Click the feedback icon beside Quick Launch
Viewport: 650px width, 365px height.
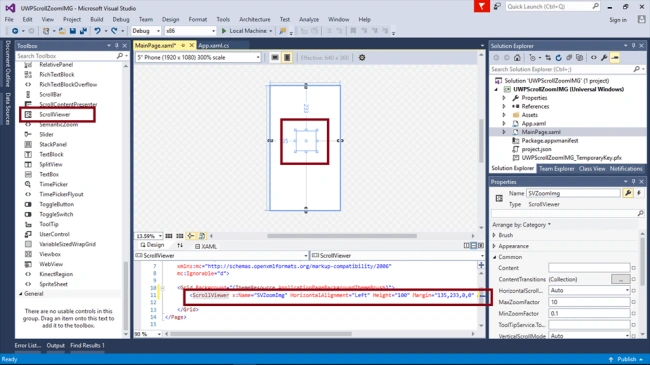pos(497,6)
